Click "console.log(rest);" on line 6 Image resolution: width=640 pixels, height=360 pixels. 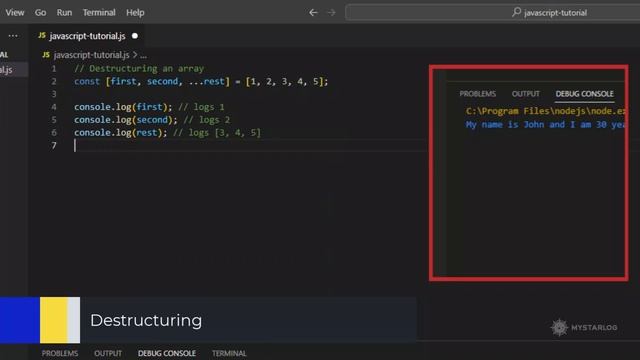(121, 133)
